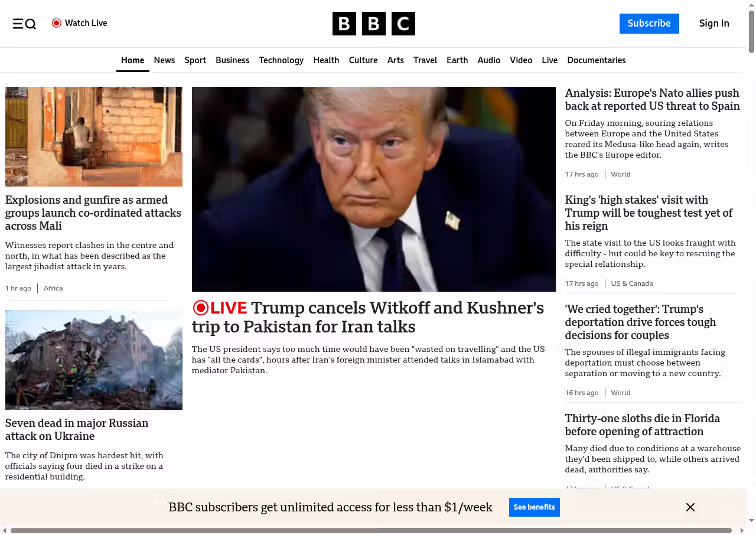This screenshot has height=535, width=756.
Task: Go to the Documentaries section
Action: [x=596, y=60]
